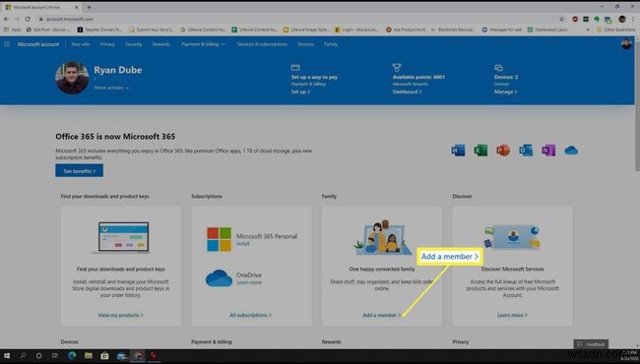Open the OneNote app icon
Viewport: 640px width, 364px height.
tap(548, 151)
